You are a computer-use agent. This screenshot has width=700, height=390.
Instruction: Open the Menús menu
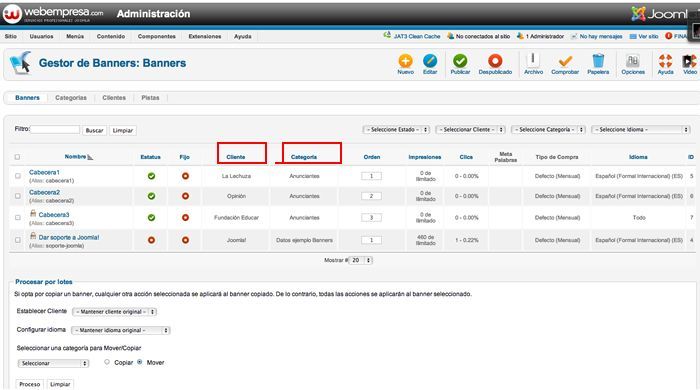[x=75, y=36]
